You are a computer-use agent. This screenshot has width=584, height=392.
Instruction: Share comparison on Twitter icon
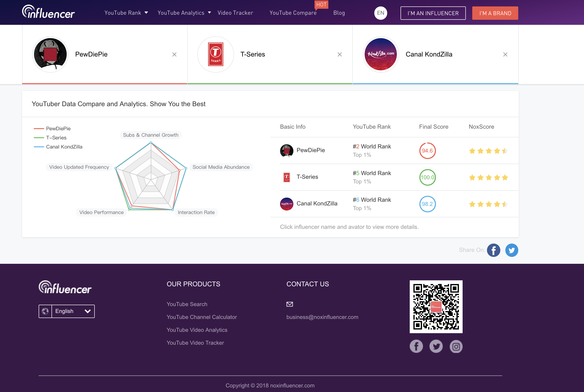[x=512, y=250]
